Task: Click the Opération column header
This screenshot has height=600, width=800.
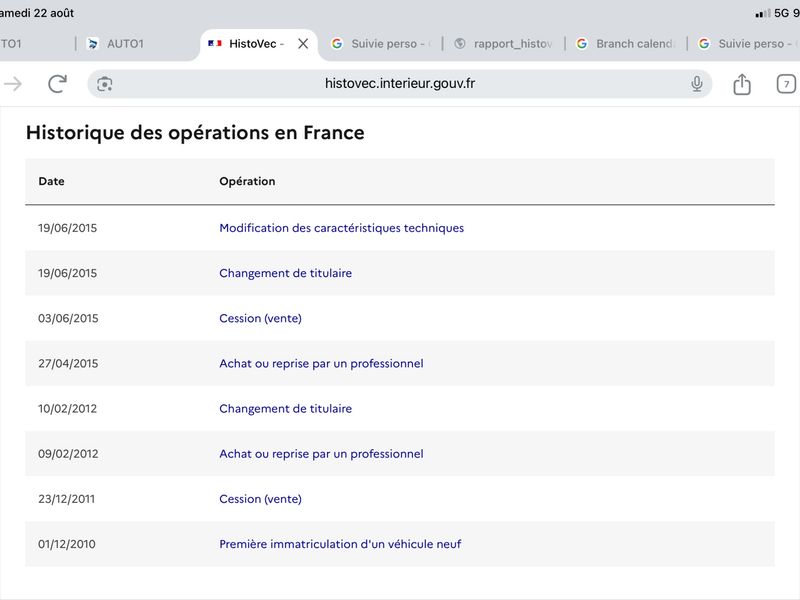Action: click(247, 181)
